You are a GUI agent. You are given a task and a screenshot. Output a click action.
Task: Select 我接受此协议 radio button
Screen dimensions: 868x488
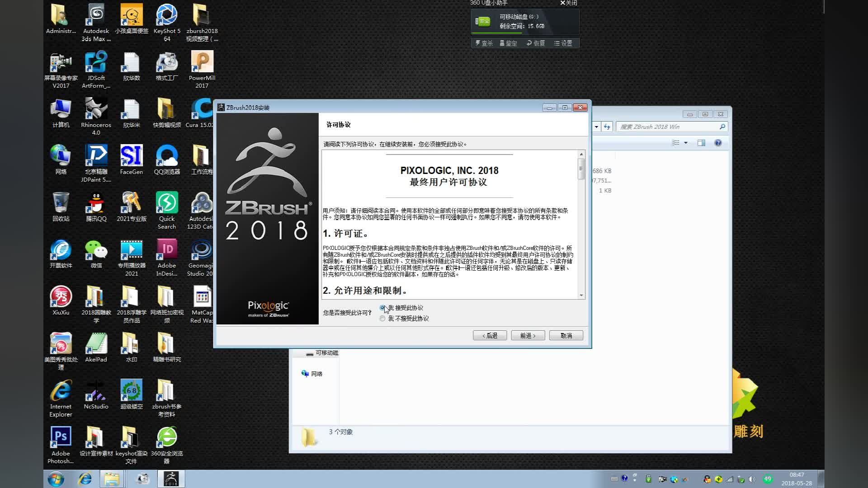pos(382,308)
